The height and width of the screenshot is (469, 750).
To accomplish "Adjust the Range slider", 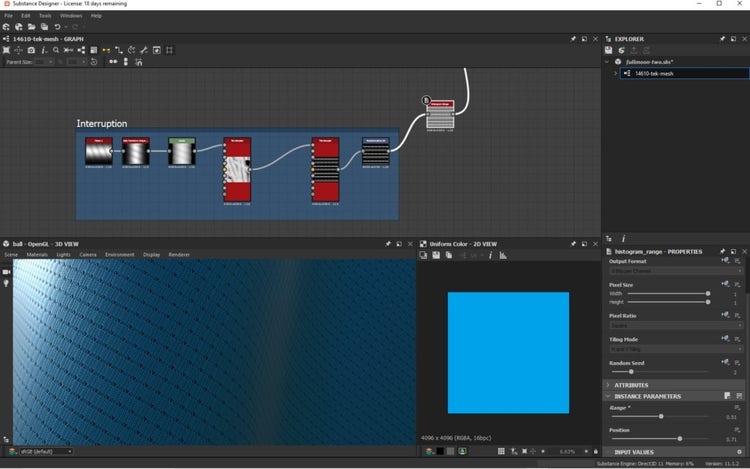I will [660, 416].
